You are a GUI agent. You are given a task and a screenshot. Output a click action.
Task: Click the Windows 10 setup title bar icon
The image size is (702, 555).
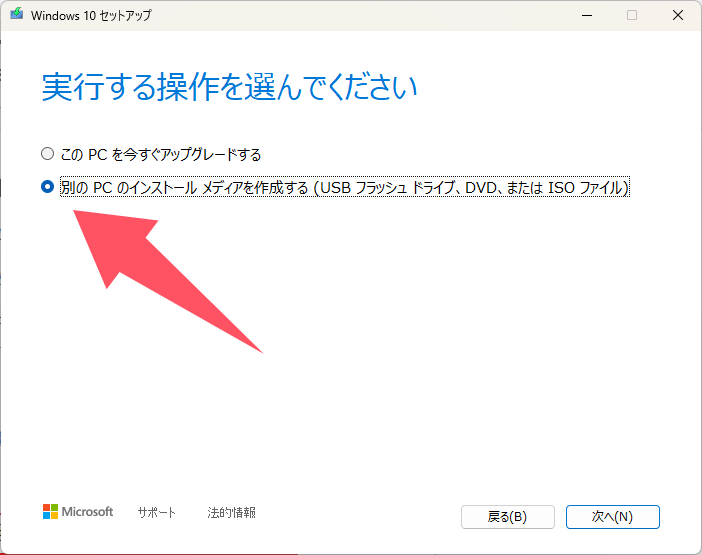[17, 14]
